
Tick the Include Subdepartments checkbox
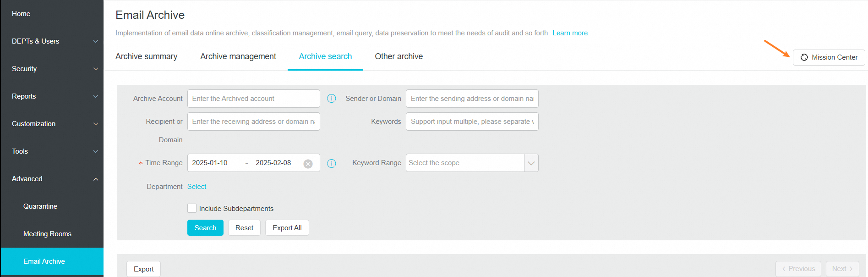coord(192,208)
